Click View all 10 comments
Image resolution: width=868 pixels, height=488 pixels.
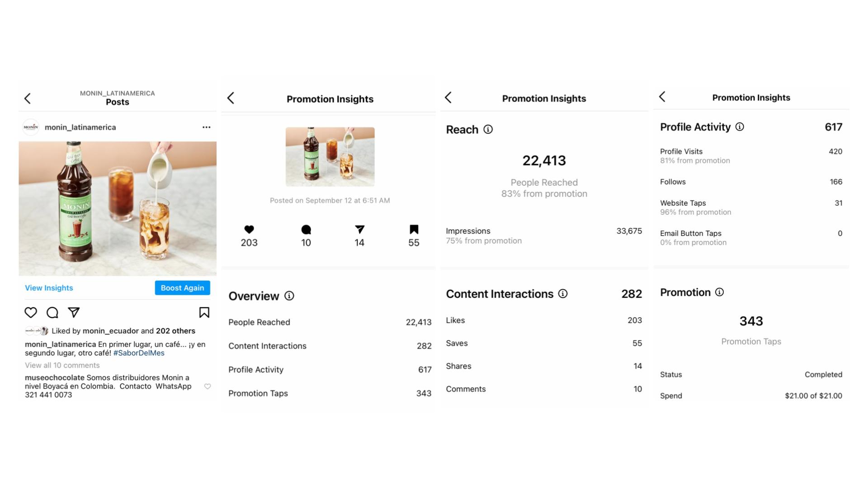coord(62,365)
